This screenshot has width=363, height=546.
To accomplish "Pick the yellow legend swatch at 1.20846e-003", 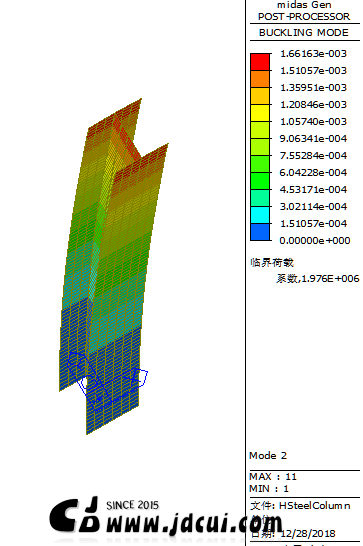I will [x=260, y=113].
